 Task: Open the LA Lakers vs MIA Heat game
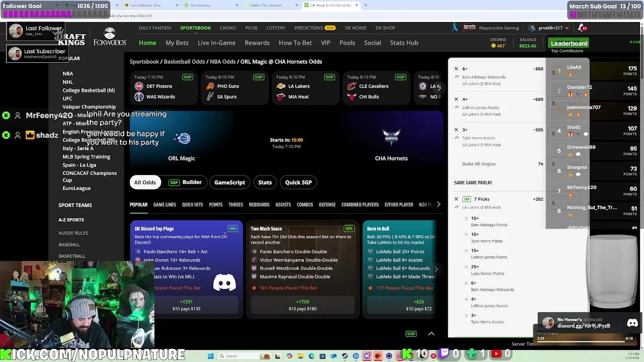pyautogui.click(x=305, y=87)
